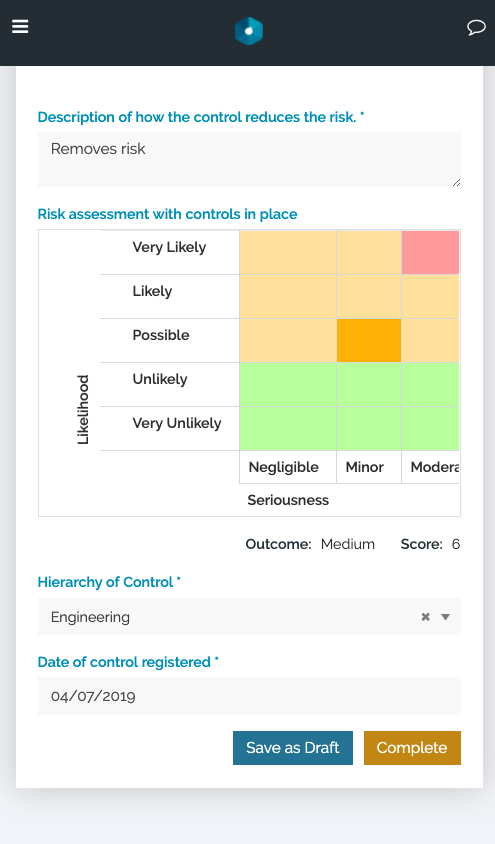Select Likely and Minor risk cell
The width and height of the screenshot is (495, 844).
369,297
